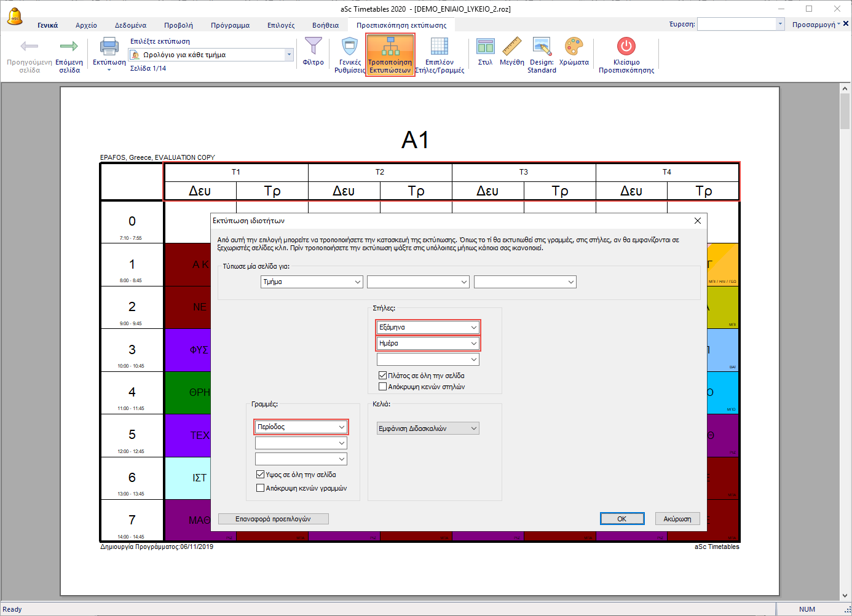Image resolution: width=852 pixels, height=616 pixels.
Task: Open the Στυλ style icon
Action: coord(485,47)
